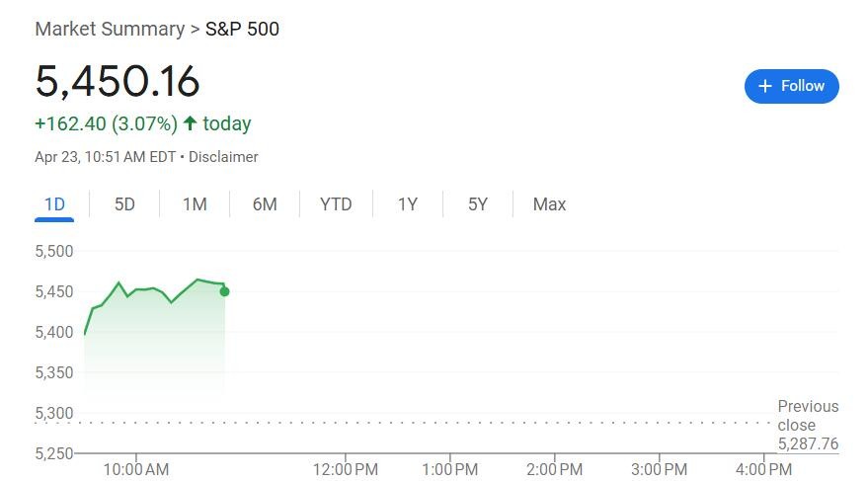Screen dimensions: 868x481
Task: Switch to the 1M chart tab
Action: pyautogui.click(x=195, y=204)
